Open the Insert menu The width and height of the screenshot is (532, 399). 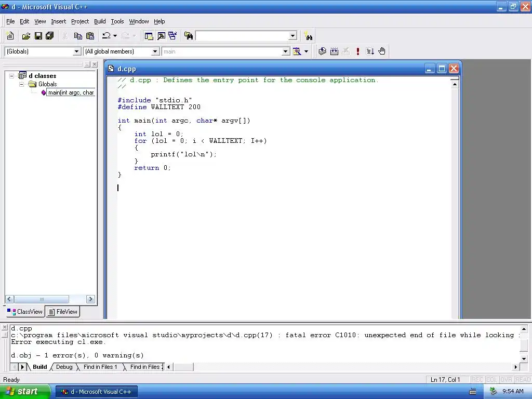coord(58,21)
